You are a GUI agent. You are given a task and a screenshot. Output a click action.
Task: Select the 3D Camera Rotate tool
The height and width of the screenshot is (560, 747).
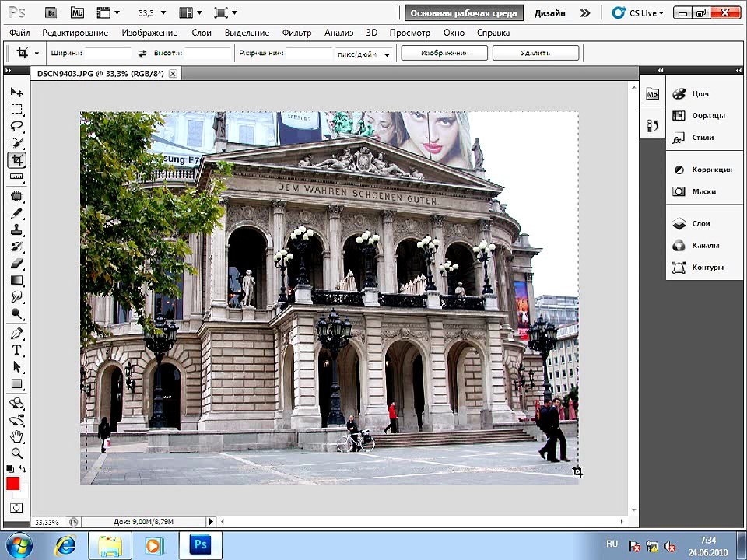[x=16, y=421]
